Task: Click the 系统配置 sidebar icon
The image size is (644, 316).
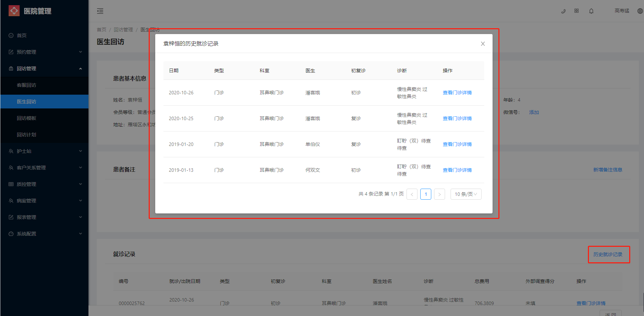Action: (11, 234)
